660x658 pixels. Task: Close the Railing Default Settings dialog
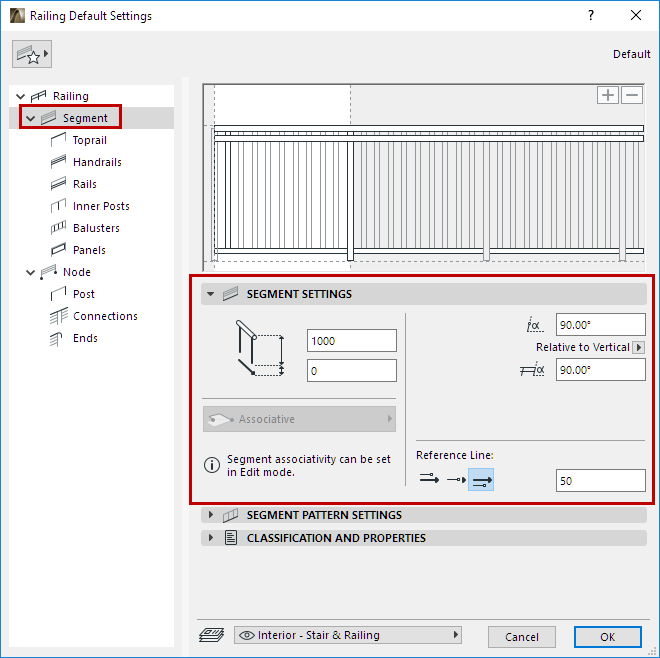636,16
